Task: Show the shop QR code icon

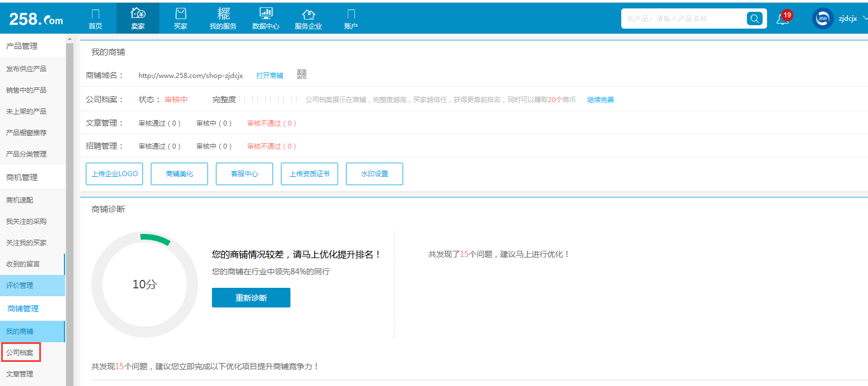Action: [x=302, y=75]
